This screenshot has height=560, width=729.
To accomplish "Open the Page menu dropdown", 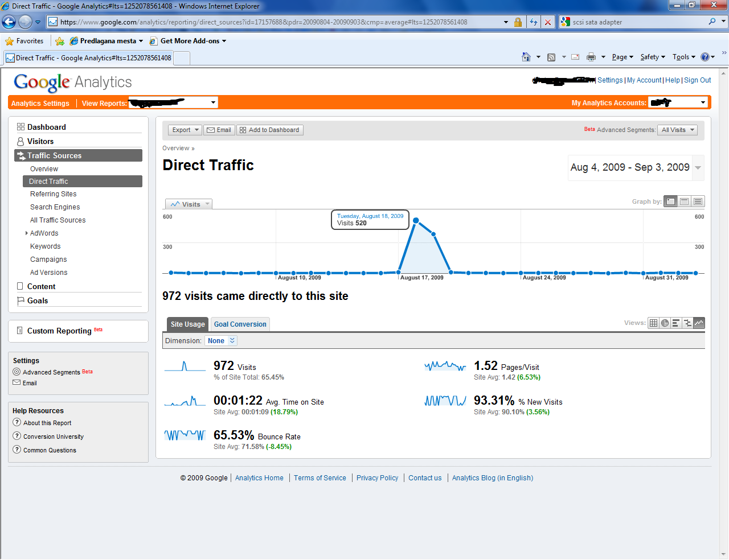I will pos(623,57).
